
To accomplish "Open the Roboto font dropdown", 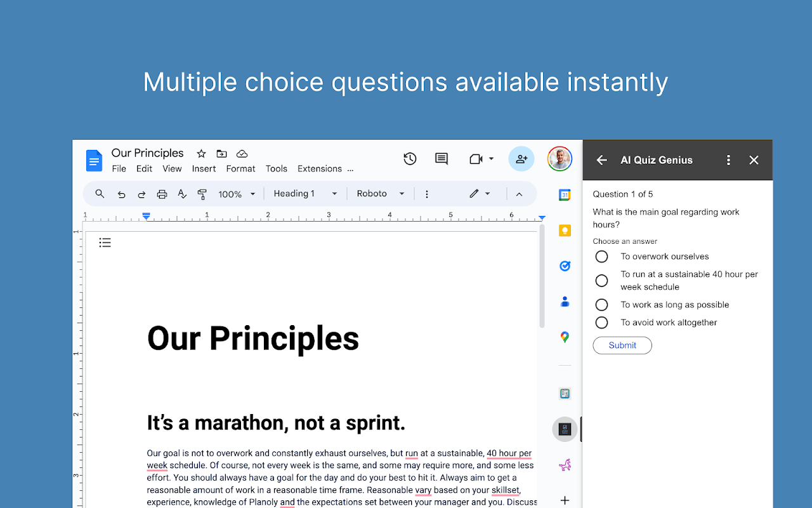I will coord(381,194).
